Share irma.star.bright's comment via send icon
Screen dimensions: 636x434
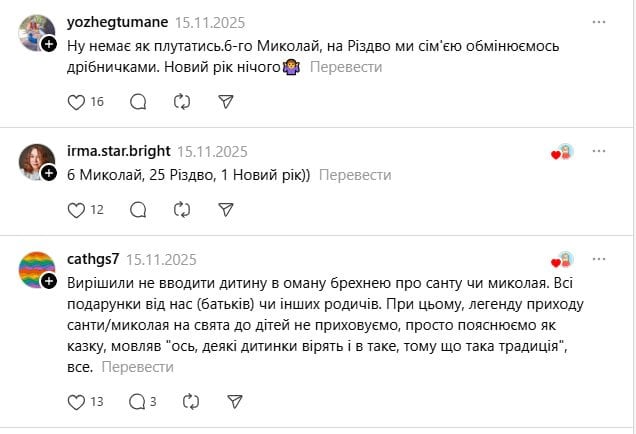click(226, 210)
